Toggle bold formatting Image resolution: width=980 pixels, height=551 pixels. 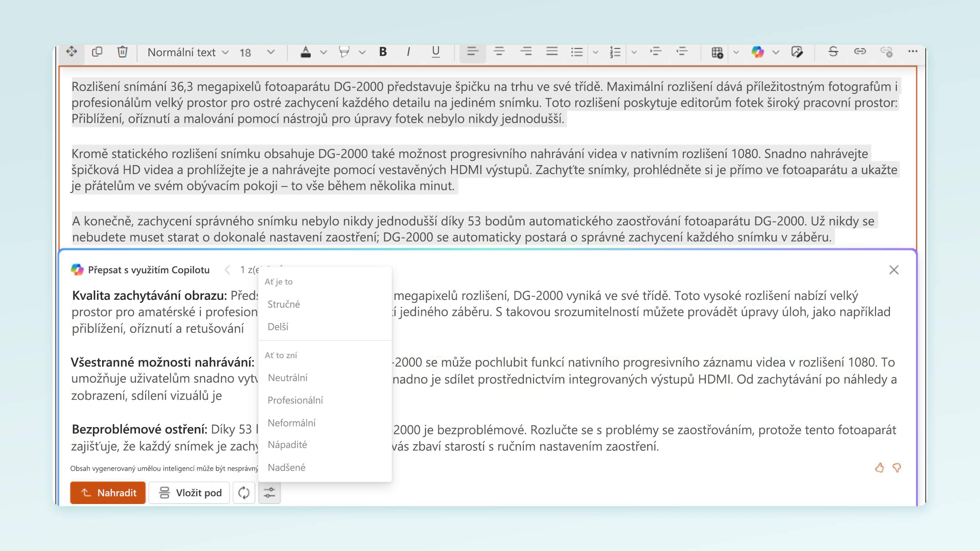[x=383, y=52]
